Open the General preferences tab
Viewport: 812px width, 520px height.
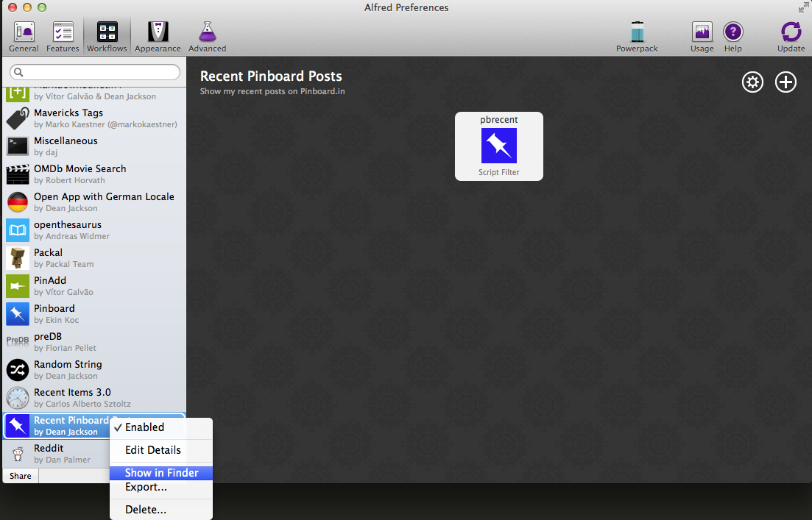24,37
